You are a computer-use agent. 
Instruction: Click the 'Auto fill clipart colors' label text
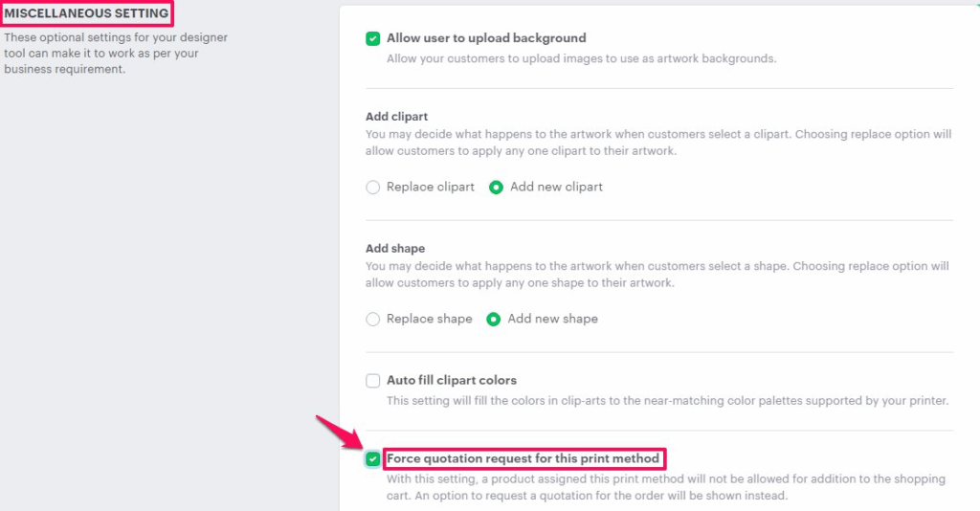451,381
